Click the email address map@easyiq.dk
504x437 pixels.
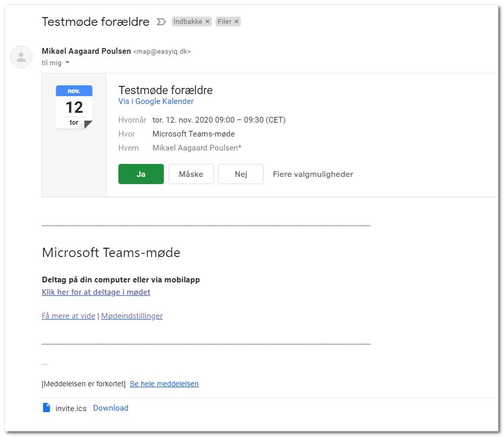(x=162, y=51)
